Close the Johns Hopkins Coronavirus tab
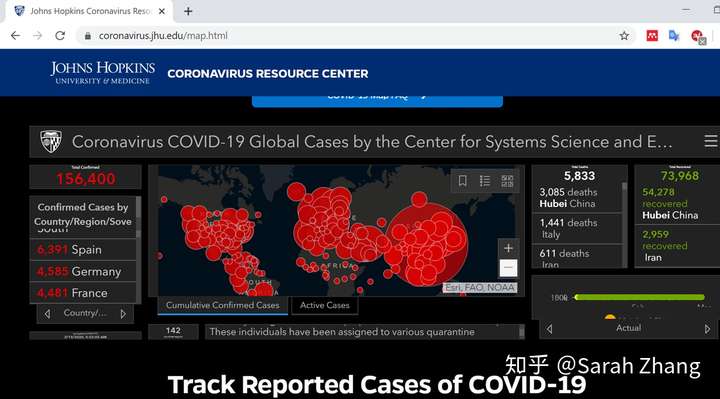Viewport: 720px width, 399px height. click(x=162, y=11)
